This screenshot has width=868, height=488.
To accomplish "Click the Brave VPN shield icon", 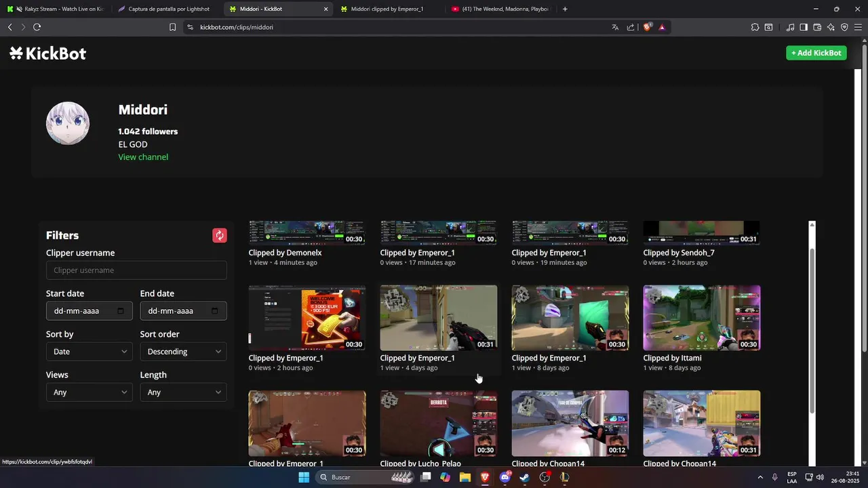I will click(844, 27).
